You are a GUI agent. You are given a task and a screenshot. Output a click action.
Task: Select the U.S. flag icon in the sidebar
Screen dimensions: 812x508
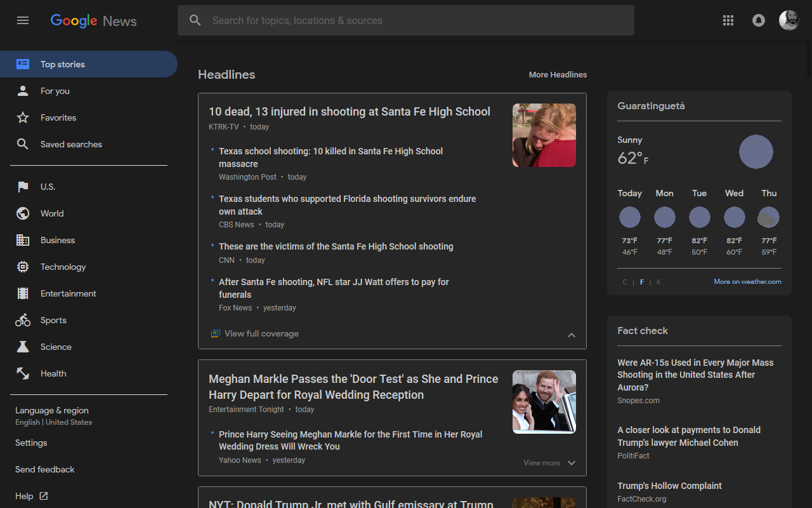coord(23,186)
